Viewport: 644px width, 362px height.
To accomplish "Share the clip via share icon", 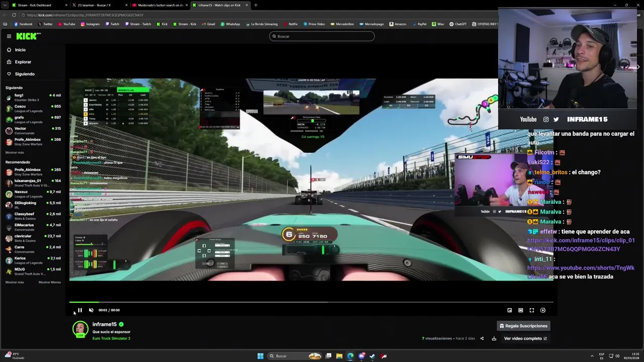I will coord(482,338).
